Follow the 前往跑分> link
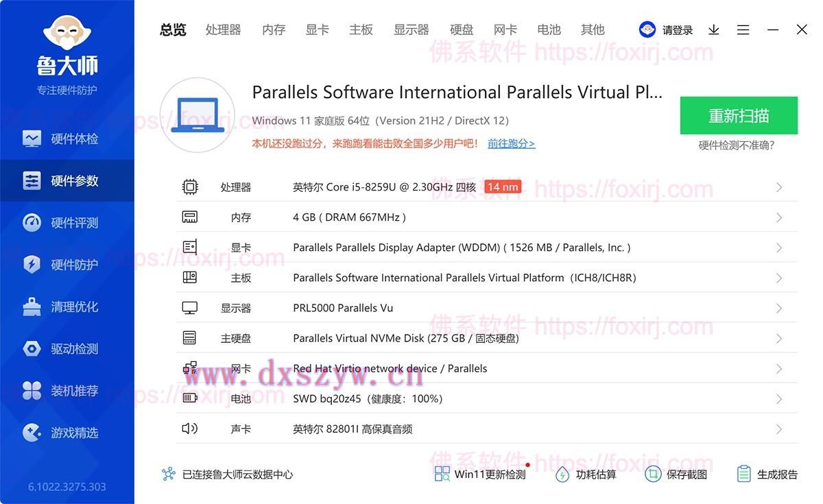The height and width of the screenshot is (504, 823). 512,143
